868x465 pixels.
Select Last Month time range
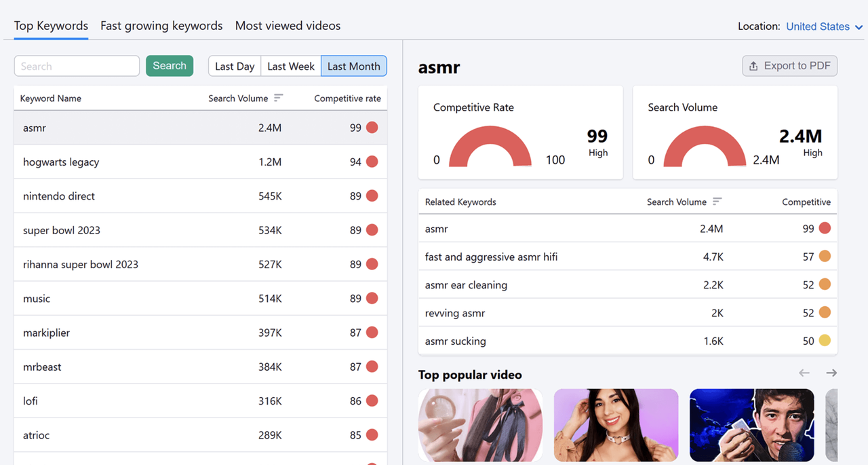[x=354, y=66]
